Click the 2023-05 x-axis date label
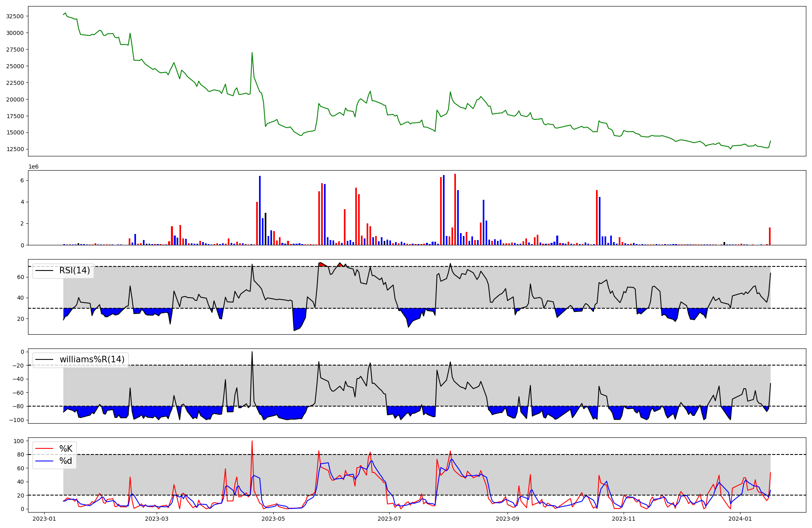The width and height of the screenshot is (812, 528). pyautogui.click(x=273, y=519)
